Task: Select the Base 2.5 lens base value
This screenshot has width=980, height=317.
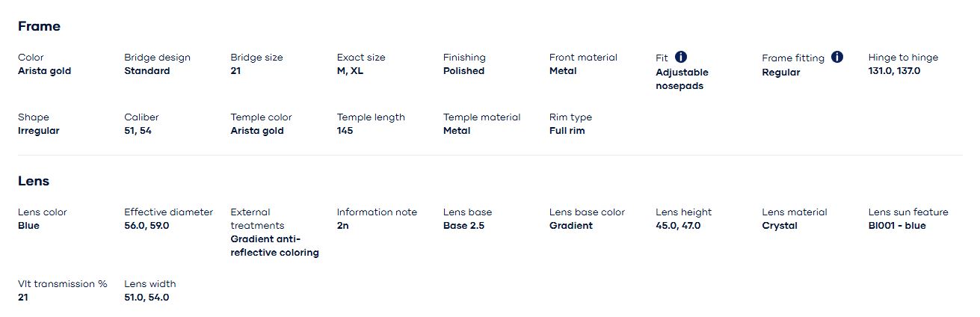Action: pyautogui.click(x=463, y=226)
